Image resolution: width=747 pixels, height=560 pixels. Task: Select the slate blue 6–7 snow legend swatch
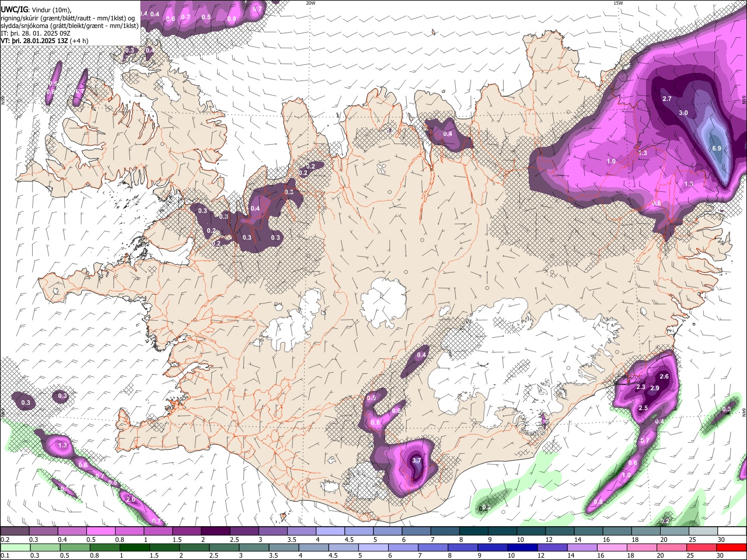click(x=416, y=531)
